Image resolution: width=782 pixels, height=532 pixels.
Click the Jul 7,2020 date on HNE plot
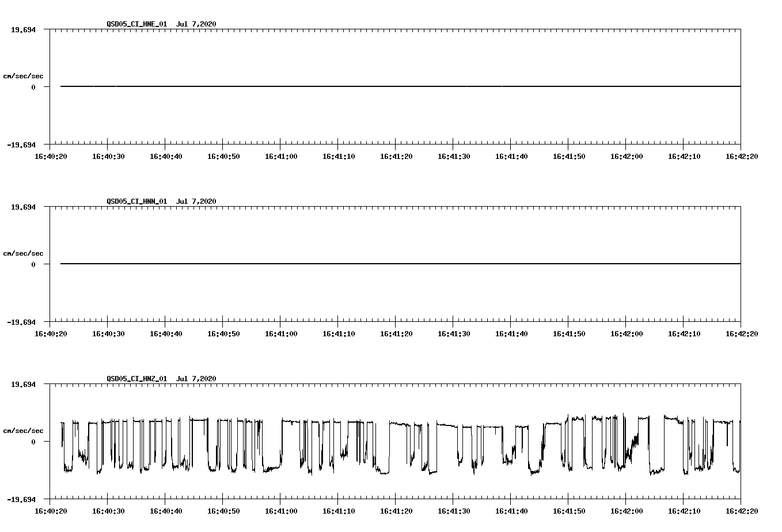(x=196, y=24)
